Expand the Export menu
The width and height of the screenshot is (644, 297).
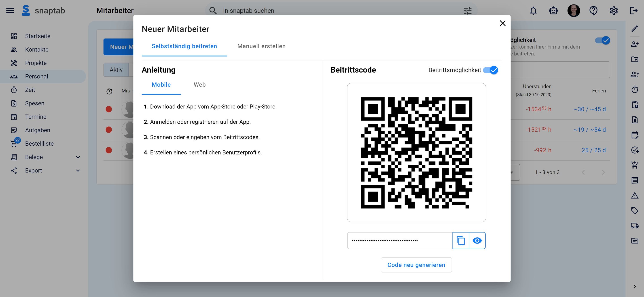coord(78,170)
